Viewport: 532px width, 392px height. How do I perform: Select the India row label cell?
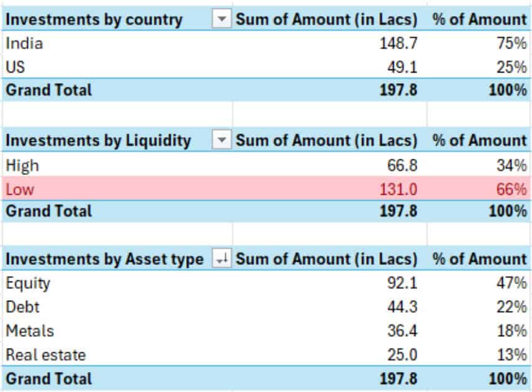click(25, 43)
